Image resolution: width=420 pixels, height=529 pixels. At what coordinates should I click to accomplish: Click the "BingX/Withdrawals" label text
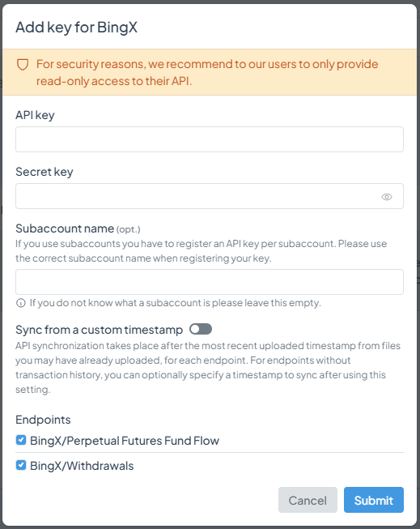click(82, 466)
